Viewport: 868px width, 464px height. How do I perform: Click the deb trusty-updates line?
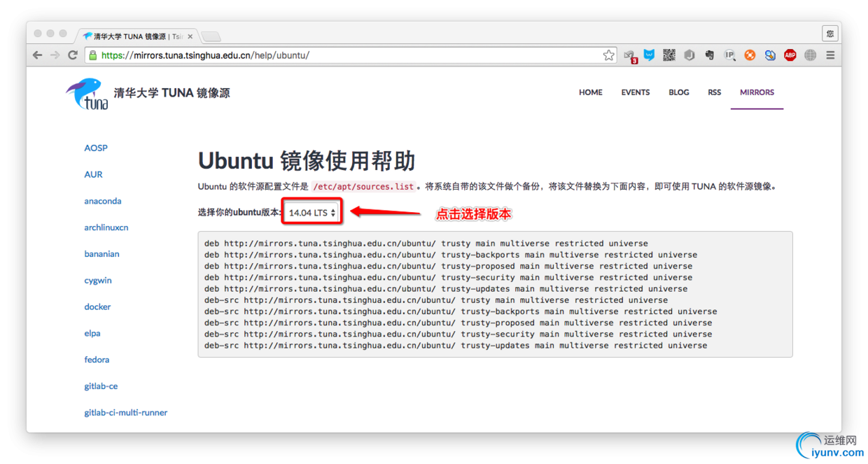pyautogui.click(x=446, y=288)
